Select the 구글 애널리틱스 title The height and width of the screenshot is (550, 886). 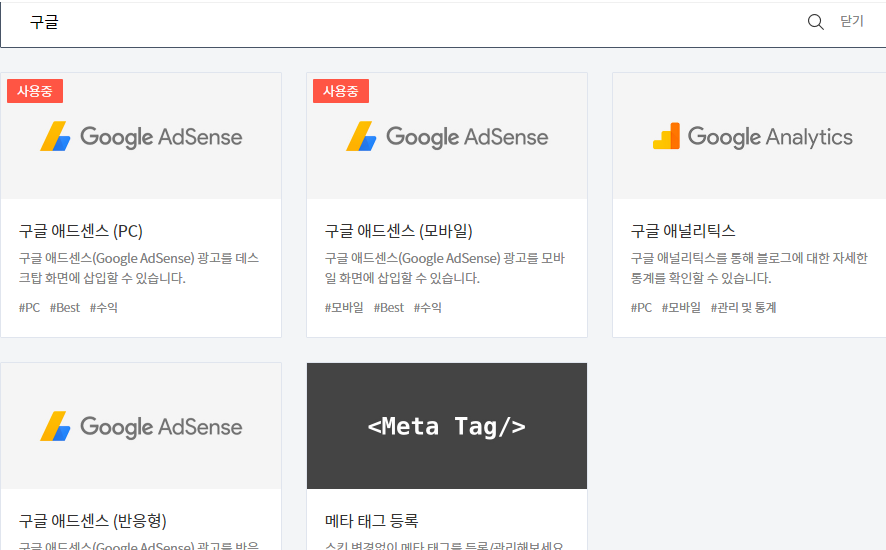[683, 231]
